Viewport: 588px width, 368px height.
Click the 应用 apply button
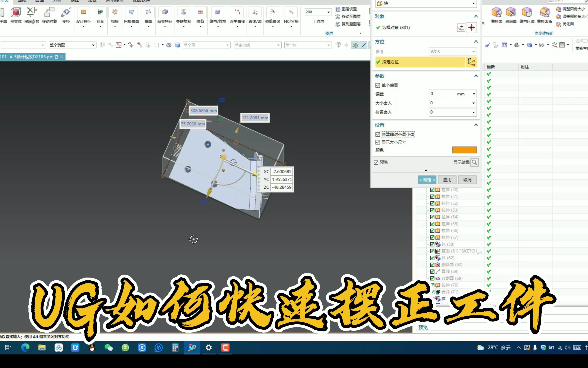pos(447,180)
